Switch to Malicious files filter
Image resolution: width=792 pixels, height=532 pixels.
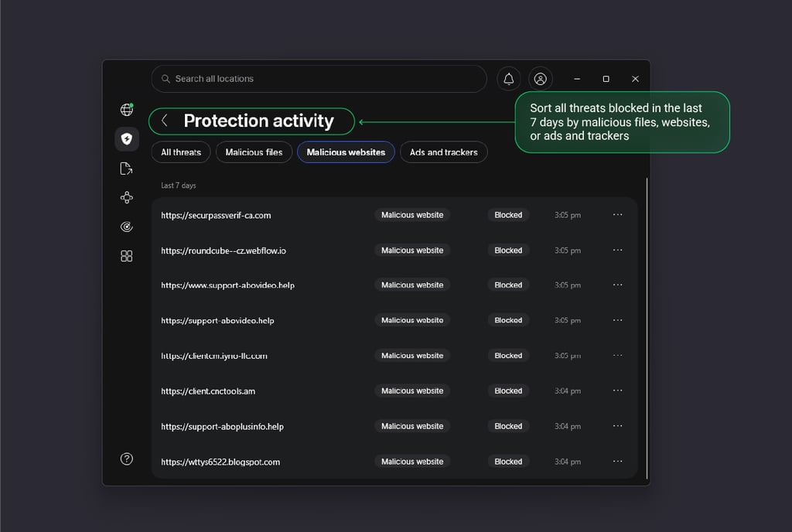coord(254,152)
